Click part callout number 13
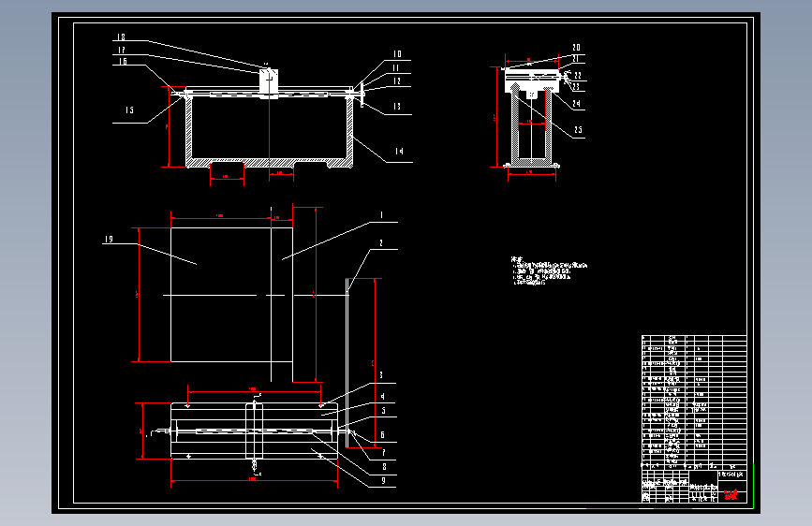The height and width of the screenshot is (526, 812). tap(397, 106)
